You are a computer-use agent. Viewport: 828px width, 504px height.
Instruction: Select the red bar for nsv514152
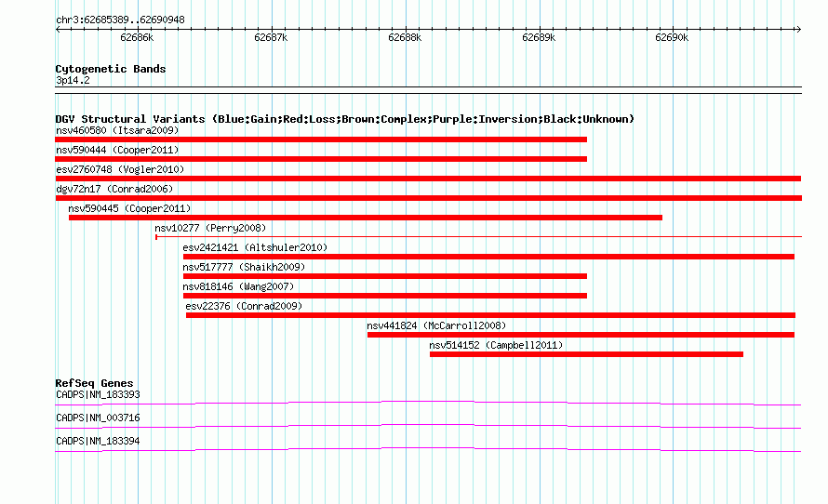pyautogui.click(x=587, y=354)
